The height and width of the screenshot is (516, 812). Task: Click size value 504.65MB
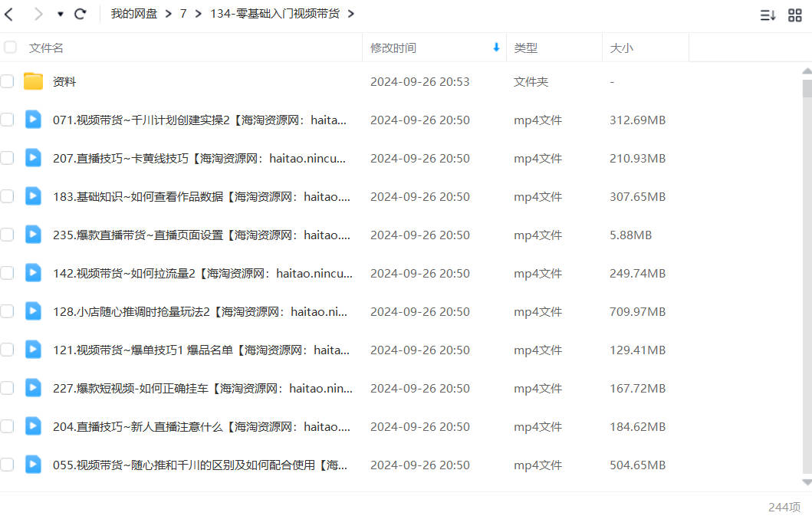click(x=637, y=465)
